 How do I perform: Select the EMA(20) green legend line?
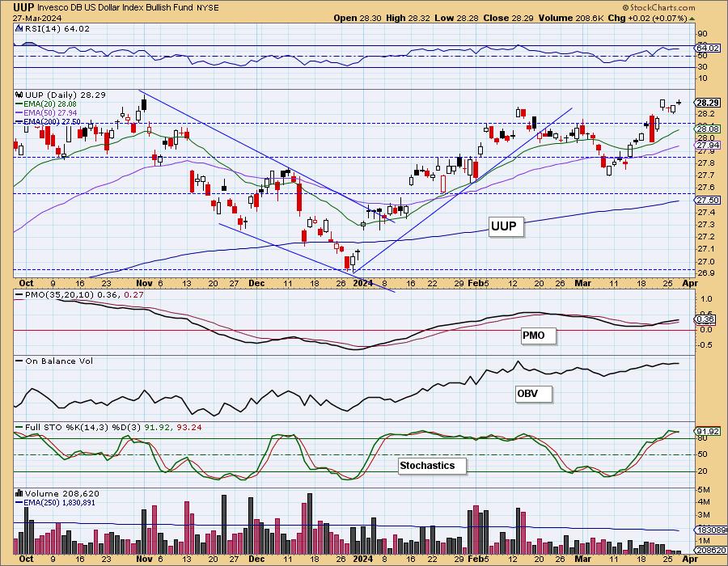coord(20,104)
